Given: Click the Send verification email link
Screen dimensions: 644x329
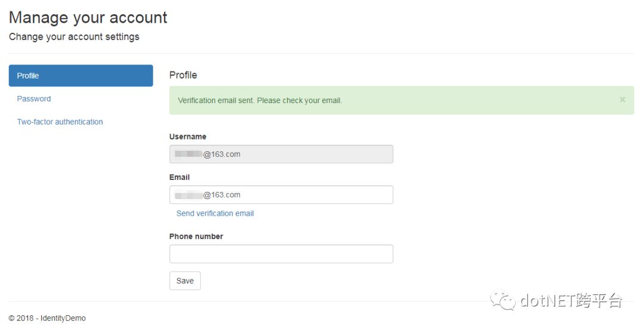Looking at the screenshot, I should pyautogui.click(x=215, y=213).
